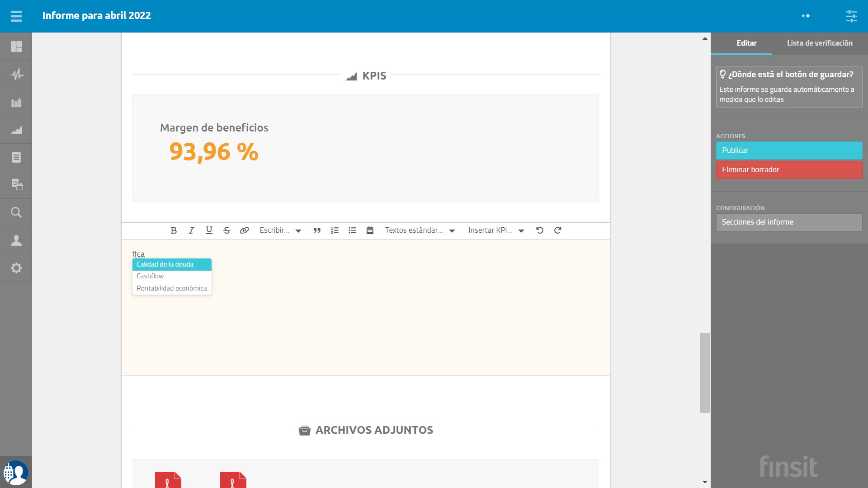Click the two-dots status icon in header
Screen dimensions: 868x488
click(x=806, y=16)
